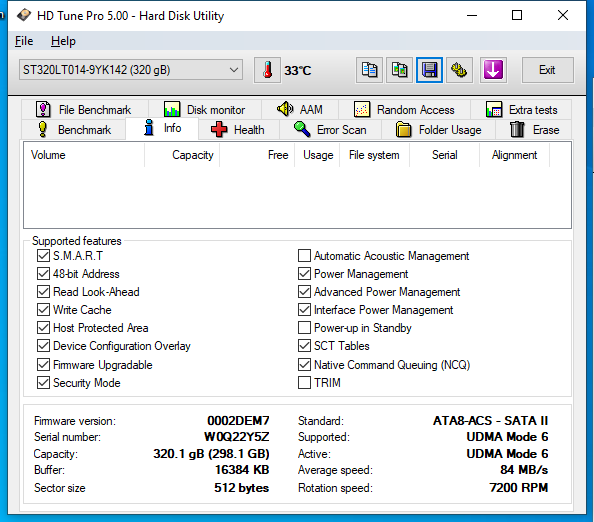Click the Serial column header
Screen dimensions: 594x522
tap(444, 155)
